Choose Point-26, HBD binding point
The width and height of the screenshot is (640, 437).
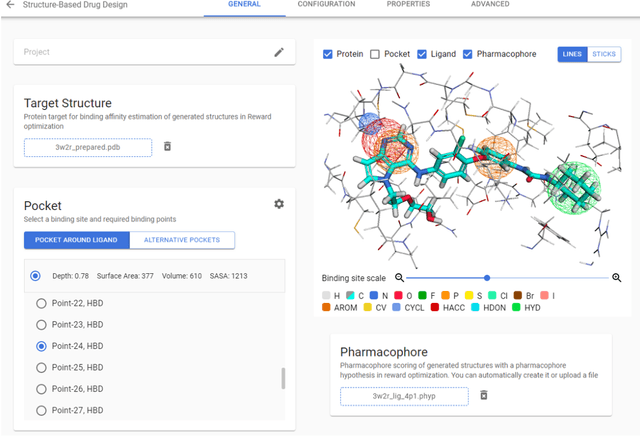click(x=41, y=389)
